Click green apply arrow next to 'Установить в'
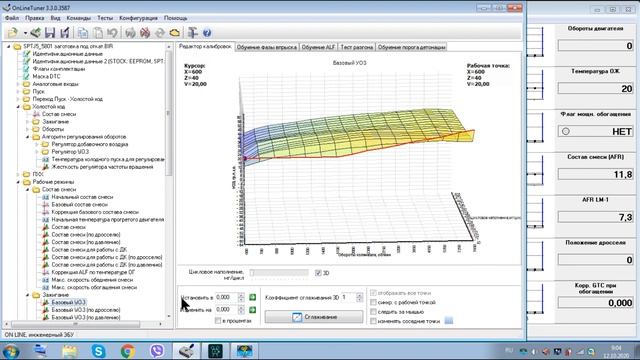640x360 pixels. 252,297
